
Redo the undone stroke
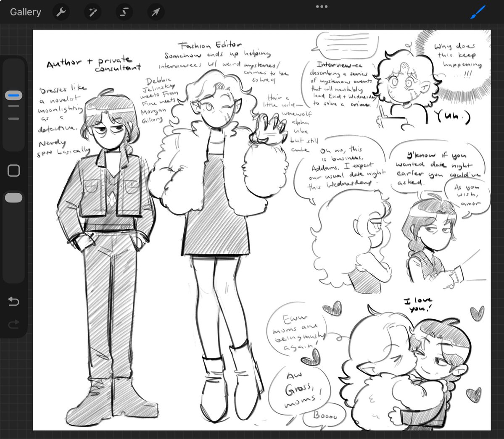pos(13,324)
